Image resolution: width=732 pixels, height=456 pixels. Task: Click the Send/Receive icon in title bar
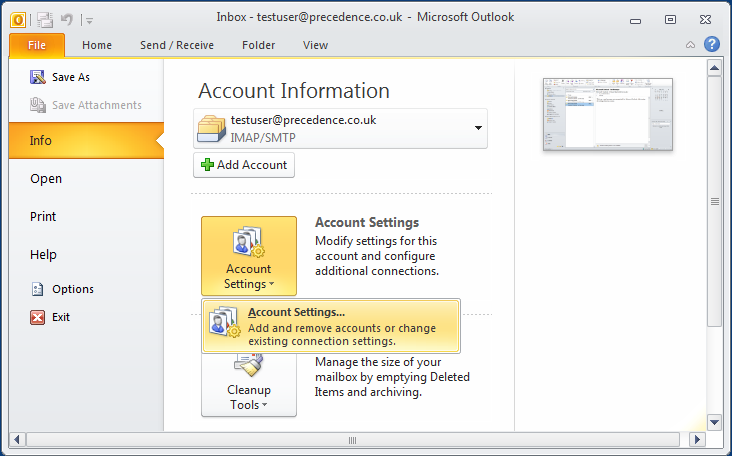pos(44,18)
